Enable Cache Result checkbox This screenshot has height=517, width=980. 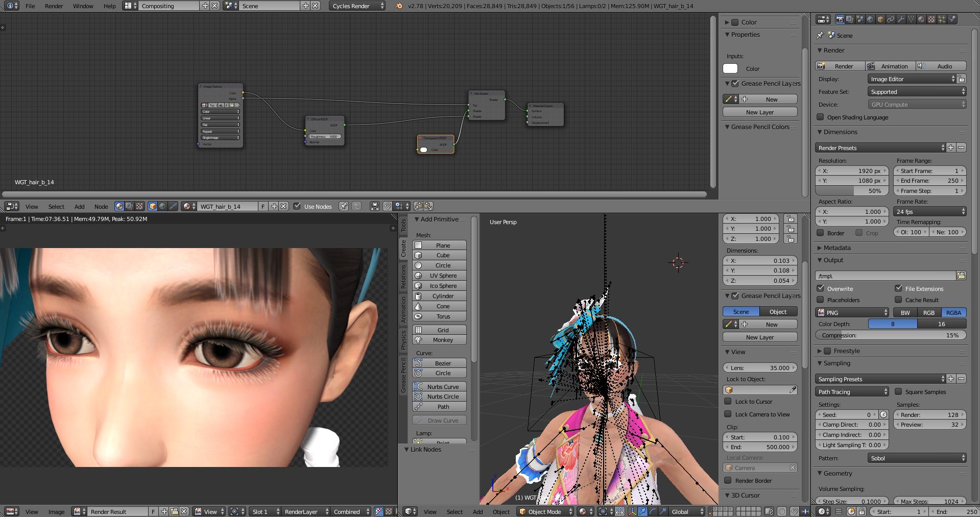pos(898,300)
